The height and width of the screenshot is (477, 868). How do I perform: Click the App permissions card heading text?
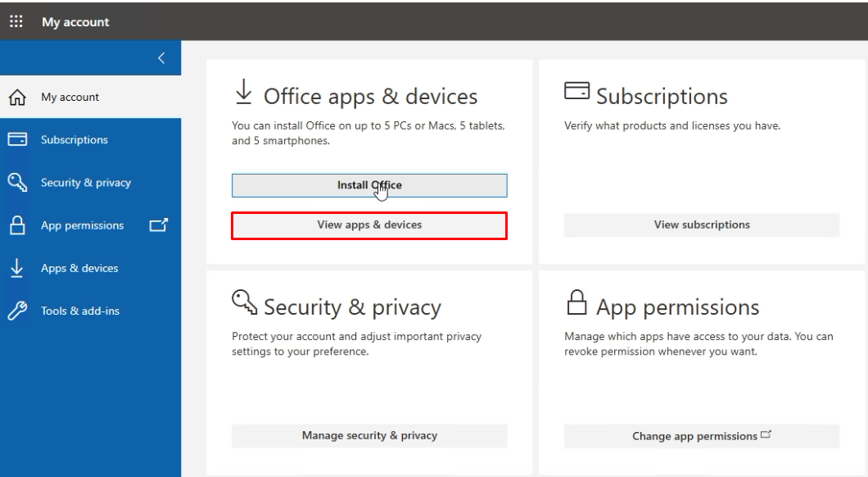[x=677, y=307]
